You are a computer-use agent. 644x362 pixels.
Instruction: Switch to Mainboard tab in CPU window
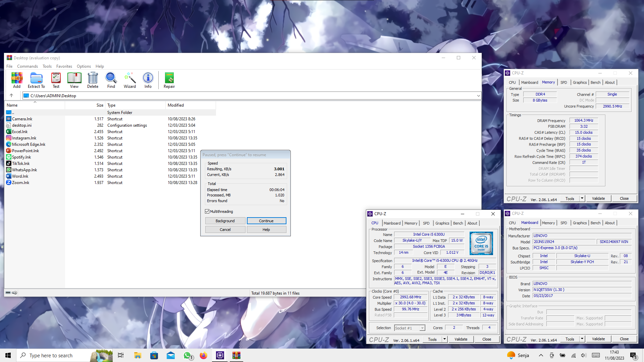coord(392,223)
